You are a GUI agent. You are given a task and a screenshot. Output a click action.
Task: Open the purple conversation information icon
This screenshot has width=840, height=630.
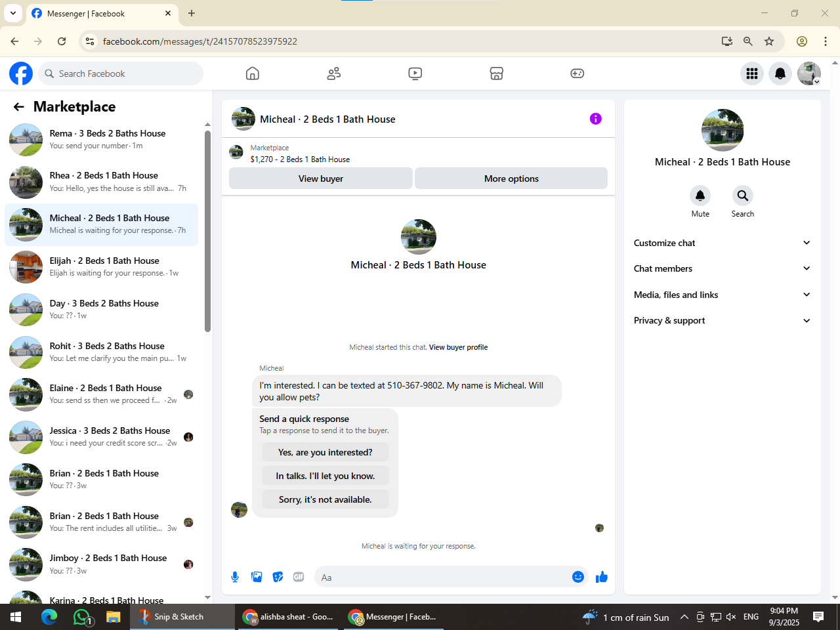pyautogui.click(x=596, y=119)
